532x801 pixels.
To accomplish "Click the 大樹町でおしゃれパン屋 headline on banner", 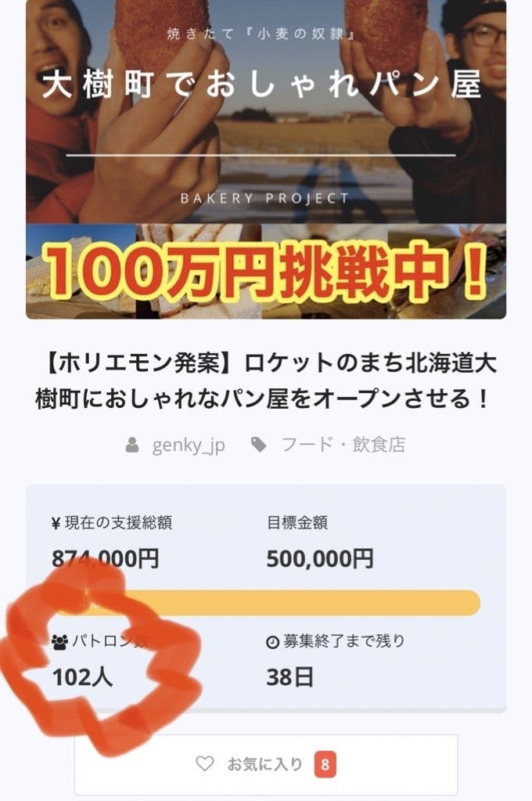I will [262, 85].
